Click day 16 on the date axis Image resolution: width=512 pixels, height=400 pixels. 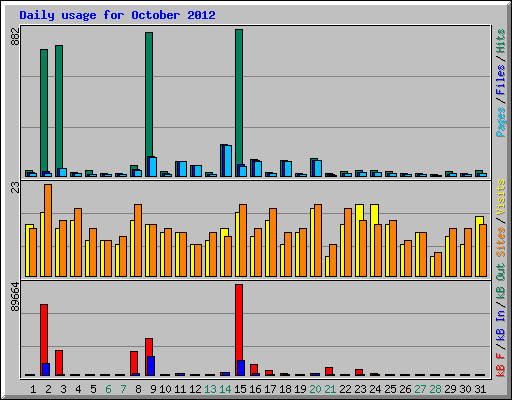[x=255, y=389]
